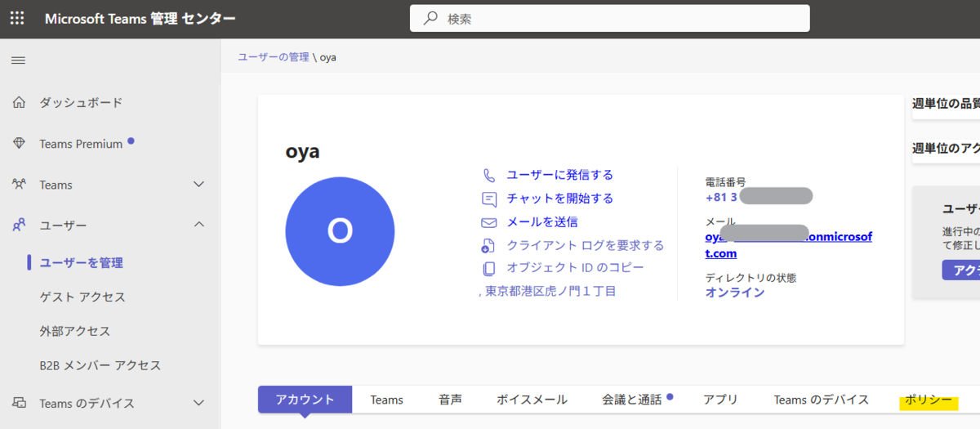980x429 pixels.
Task: Click the Teams group icon in sidebar
Action: [19, 185]
